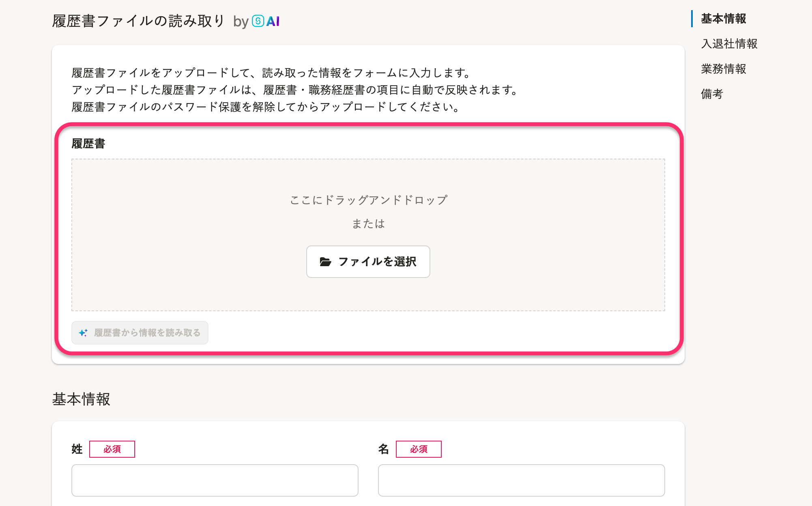Viewport: 812px width, 506px height.
Task: Click the または text in the drop zone
Action: point(368,224)
